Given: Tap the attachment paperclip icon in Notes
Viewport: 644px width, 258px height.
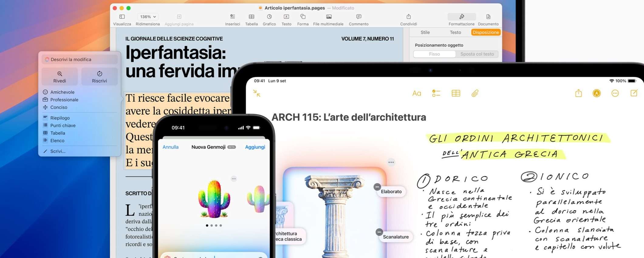Looking at the screenshot, I should (x=475, y=93).
